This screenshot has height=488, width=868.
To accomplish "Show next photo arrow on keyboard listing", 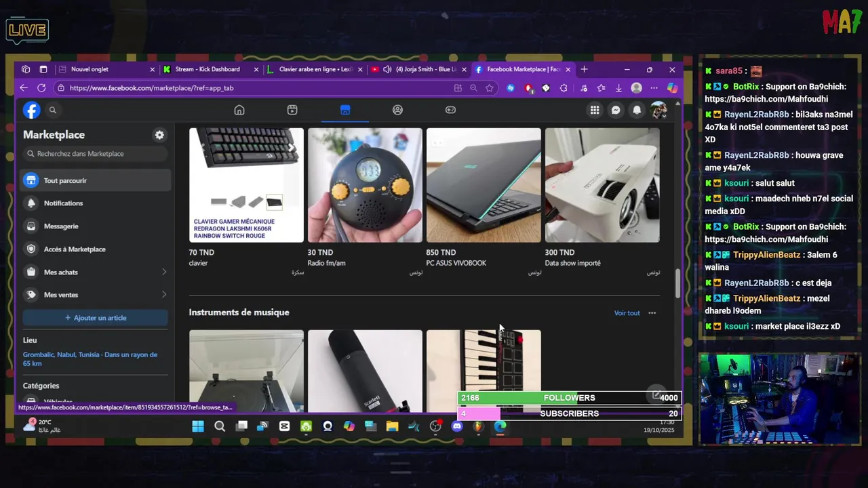I will point(291,147).
